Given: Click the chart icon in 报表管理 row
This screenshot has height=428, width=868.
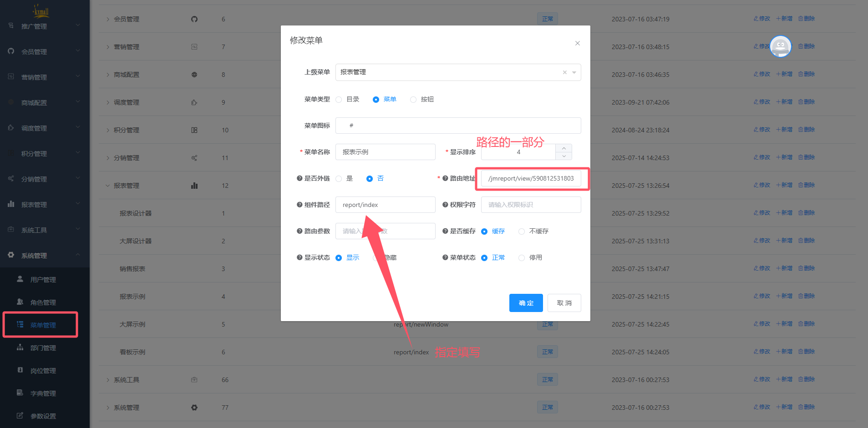Looking at the screenshot, I should click(194, 186).
